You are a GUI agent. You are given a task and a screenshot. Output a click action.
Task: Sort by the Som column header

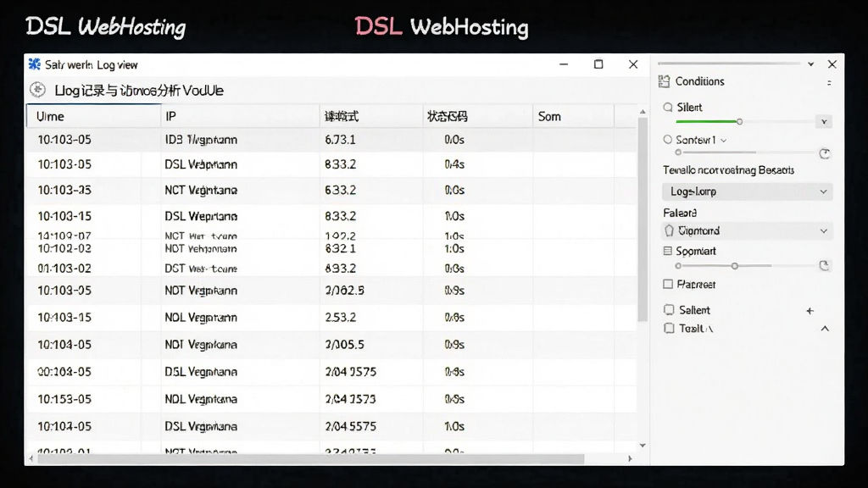[574, 116]
